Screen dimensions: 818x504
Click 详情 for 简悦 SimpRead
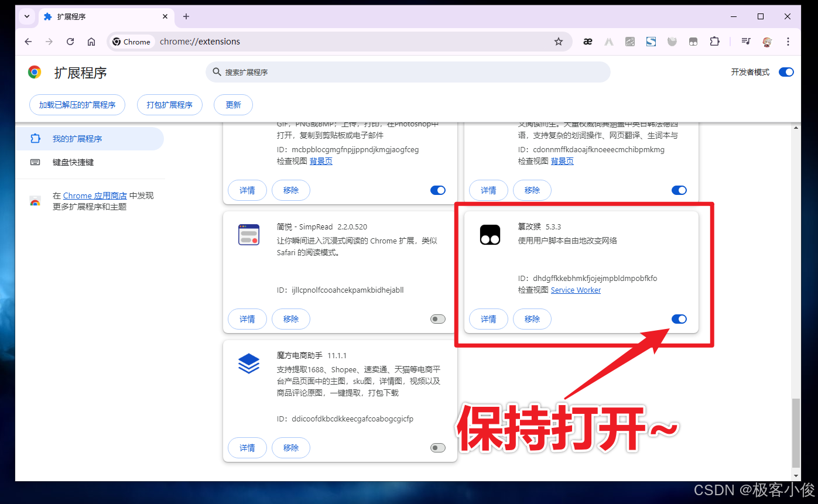(x=247, y=319)
